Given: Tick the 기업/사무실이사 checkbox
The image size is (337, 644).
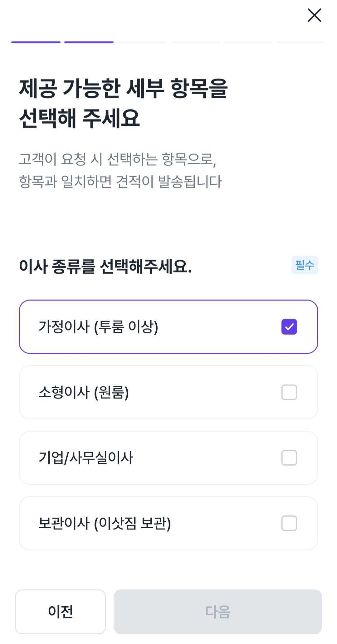Looking at the screenshot, I should pyautogui.click(x=289, y=458).
